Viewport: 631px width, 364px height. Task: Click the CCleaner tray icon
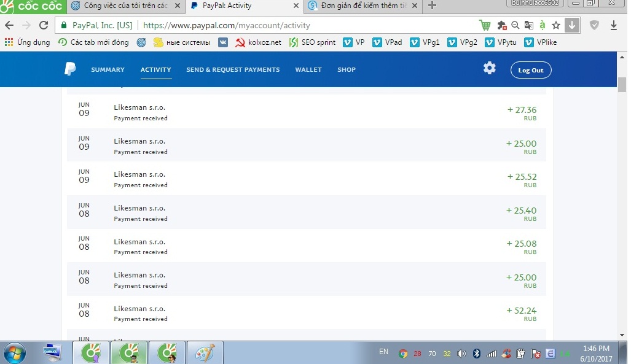pyautogui.click(x=507, y=354)
